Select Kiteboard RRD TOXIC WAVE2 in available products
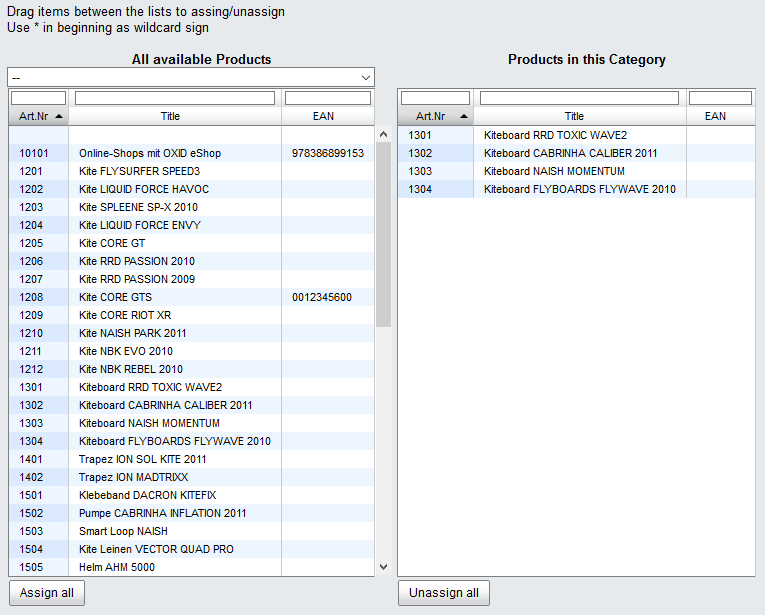The image size is (765, 615). pos(191,388)
